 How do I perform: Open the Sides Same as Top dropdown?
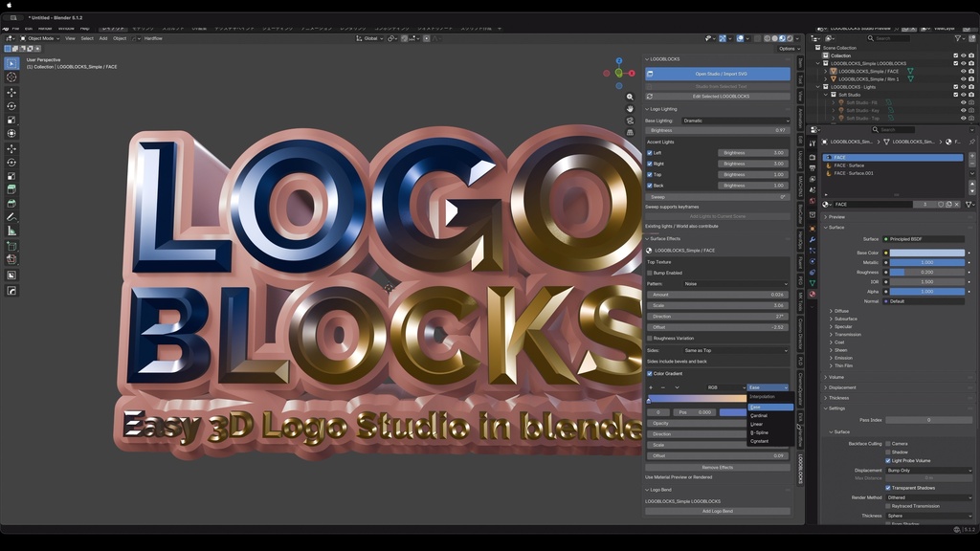pyautogui.click(x=735, y=350)
